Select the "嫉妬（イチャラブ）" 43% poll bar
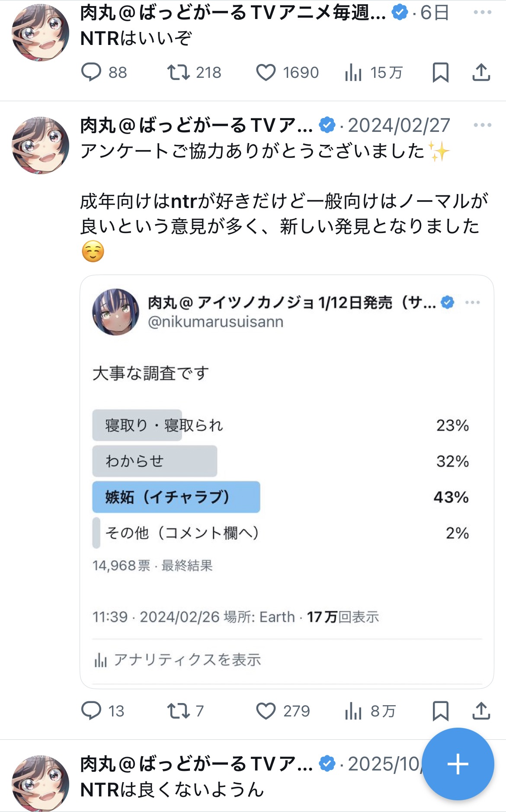The width and height of the screenshot is (506, 812). click(176, 497)
